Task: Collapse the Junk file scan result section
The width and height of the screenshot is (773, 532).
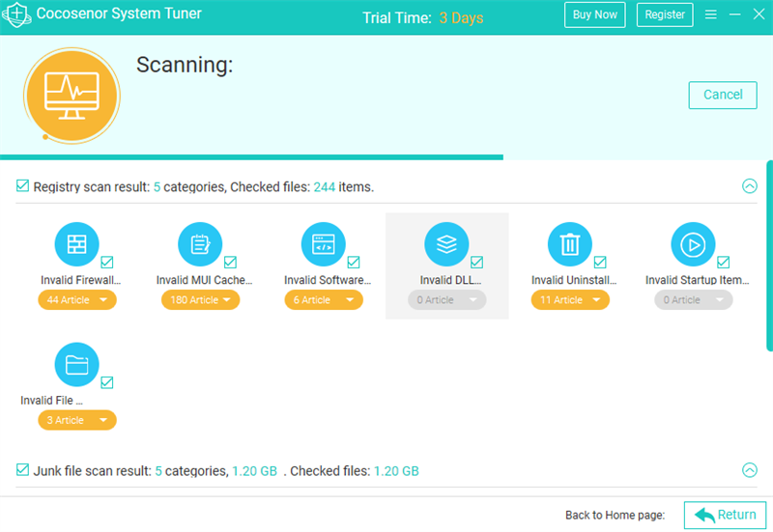Action: coord(750,470)
